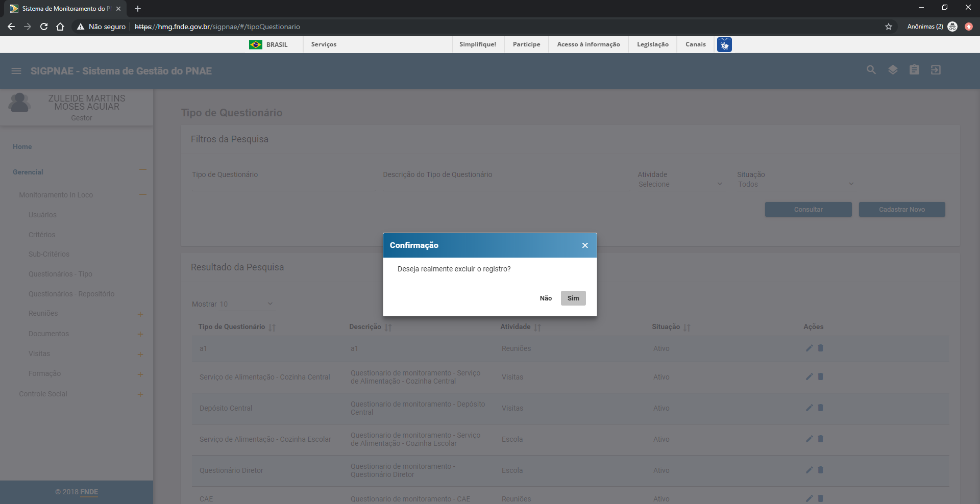Screen dimensions: 980x504
Task: Click the Consultar button
Action: pyautogui.click(x=808, y=210)
